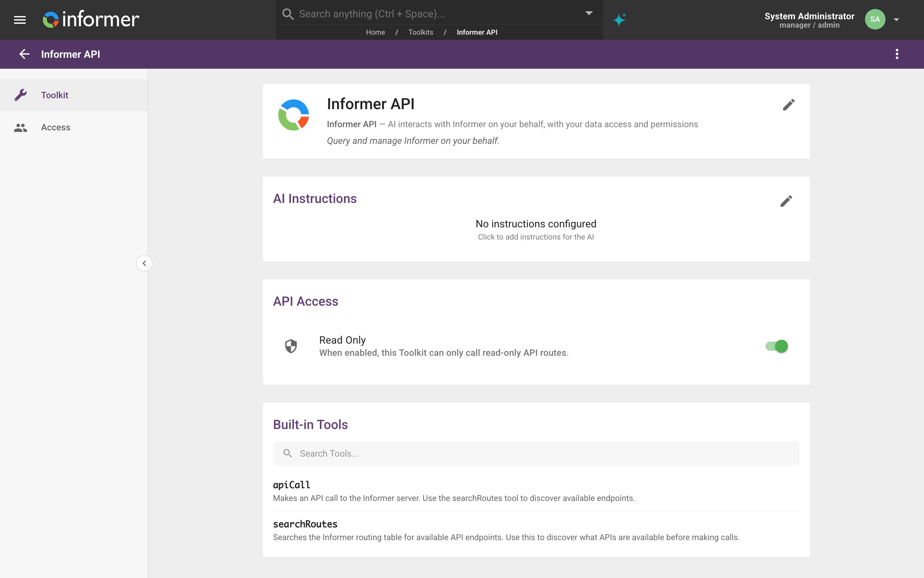Focus the Search Tools input field
Image resolution: width=924 pixels, height=578 pixels.
(536, 453)
